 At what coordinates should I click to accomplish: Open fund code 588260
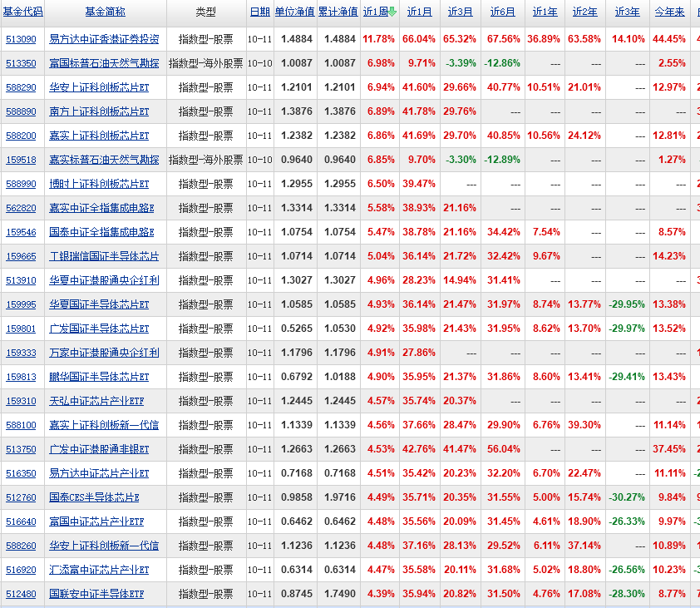click(21, 546)
